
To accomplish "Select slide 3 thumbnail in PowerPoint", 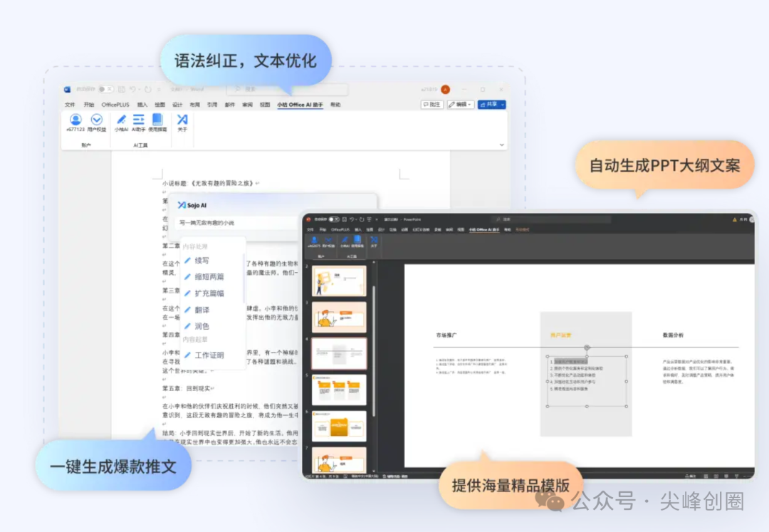I will [339, 317].
